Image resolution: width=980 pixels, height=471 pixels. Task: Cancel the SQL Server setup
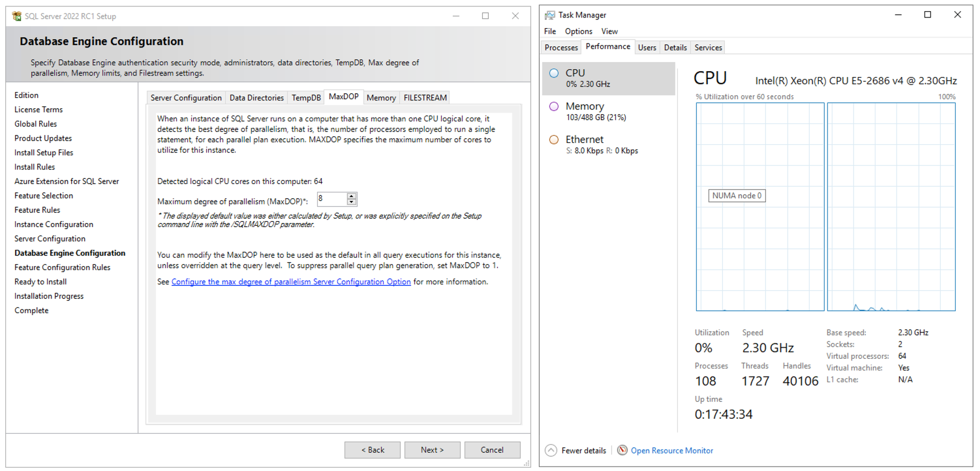492,450
